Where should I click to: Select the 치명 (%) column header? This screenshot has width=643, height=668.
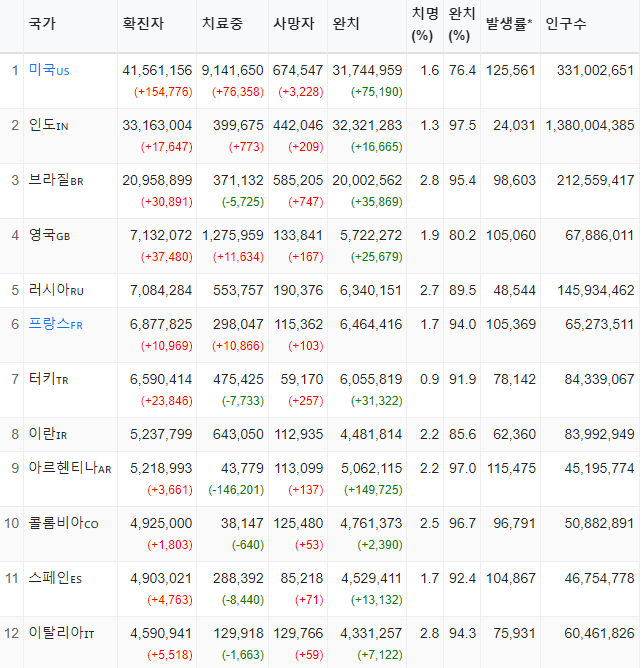pos(425,24)
